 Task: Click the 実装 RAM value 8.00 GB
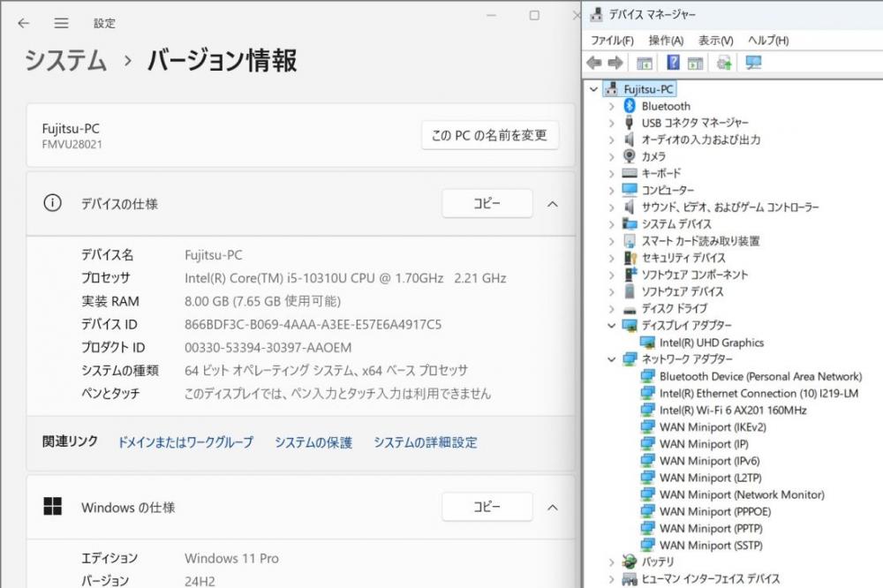pos(262,301)
